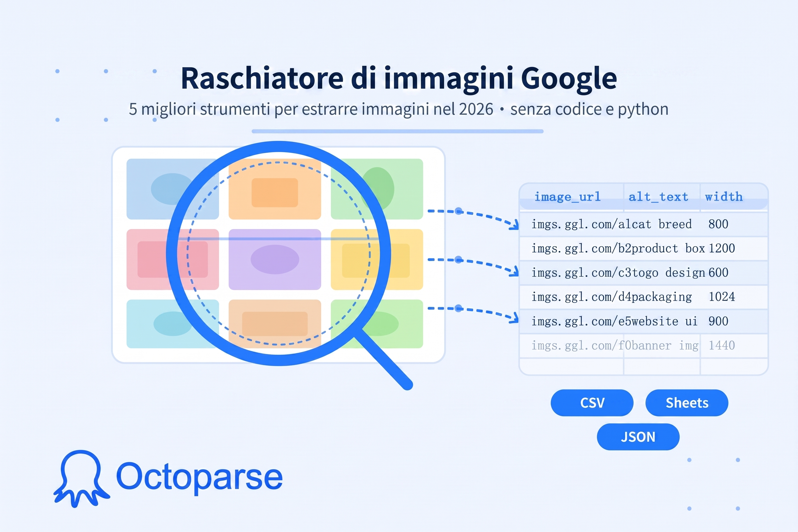Click the CSV export button
The image size is (798, 532).
click(592, 403)
